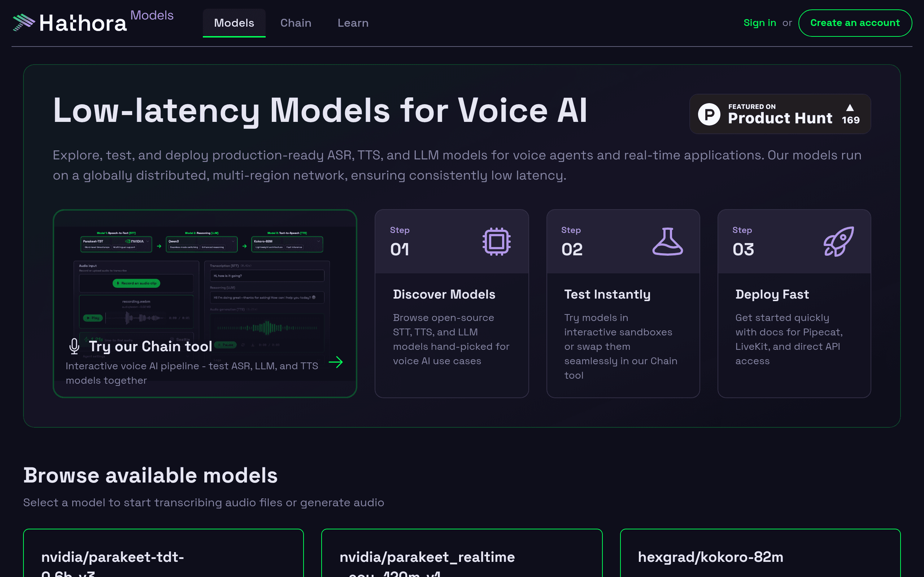Click the green arrow on Chain tool card
The width and height of the screenshot is (924, 577).
point(336,362)
